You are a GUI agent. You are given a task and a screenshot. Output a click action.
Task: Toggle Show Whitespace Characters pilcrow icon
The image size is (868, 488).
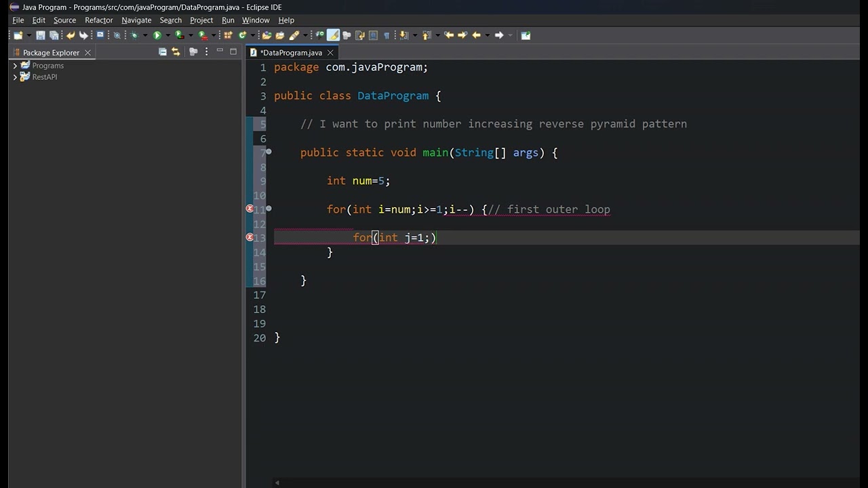click(x=387, y=35)
